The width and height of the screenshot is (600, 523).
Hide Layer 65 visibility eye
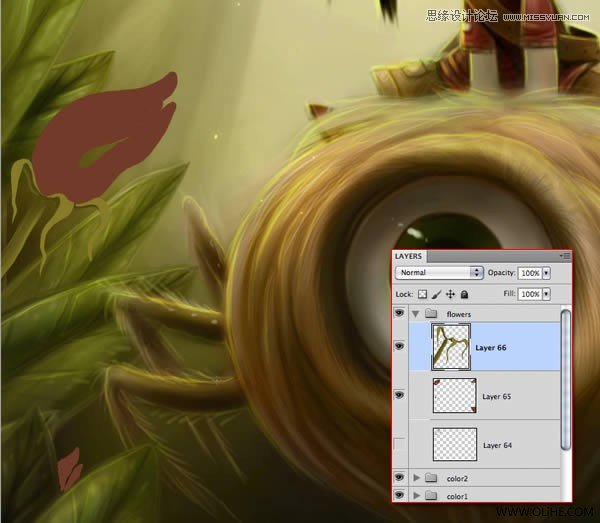(x=399, y=395)
